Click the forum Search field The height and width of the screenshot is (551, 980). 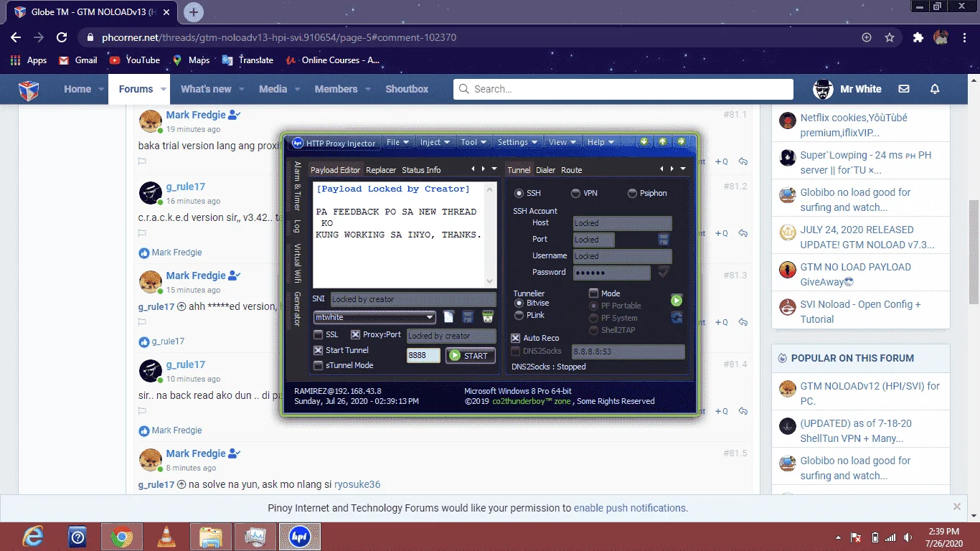pyautogui.click(x=623, y=89)
